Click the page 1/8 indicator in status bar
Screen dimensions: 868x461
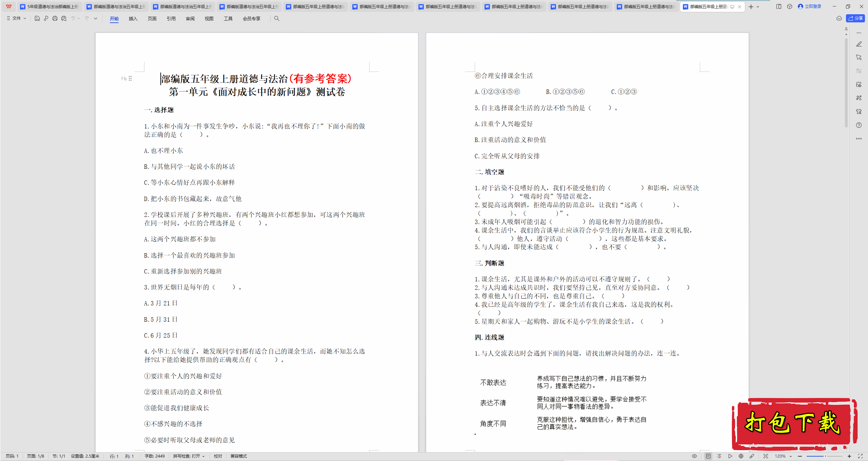click(x=36, y=456)
